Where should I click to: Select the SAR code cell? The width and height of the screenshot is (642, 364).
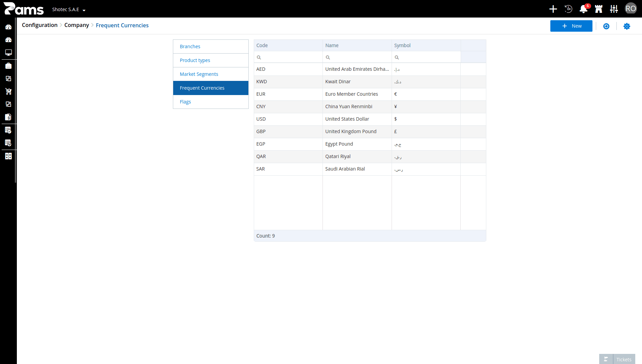click(288, 169)
